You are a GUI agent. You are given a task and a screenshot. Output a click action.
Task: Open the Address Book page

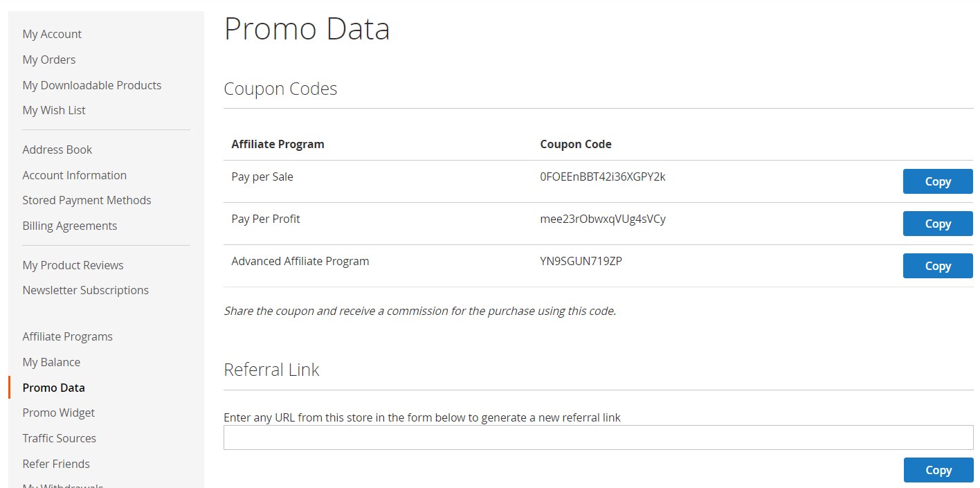tap(57, 150)
